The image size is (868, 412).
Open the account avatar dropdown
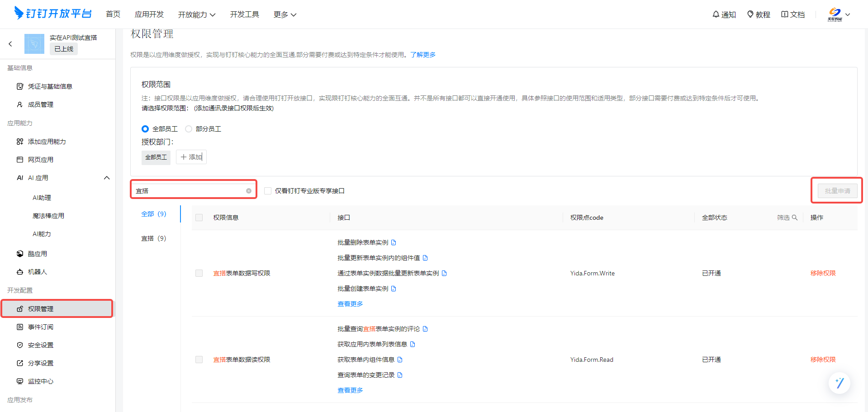[839, 14]
